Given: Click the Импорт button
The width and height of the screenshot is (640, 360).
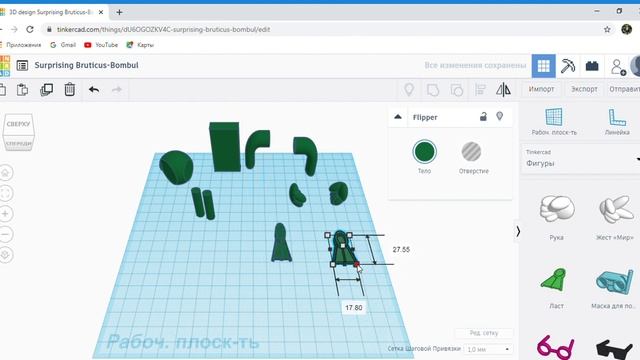Looking at the screenshot, I should click(x=541, y=89).
